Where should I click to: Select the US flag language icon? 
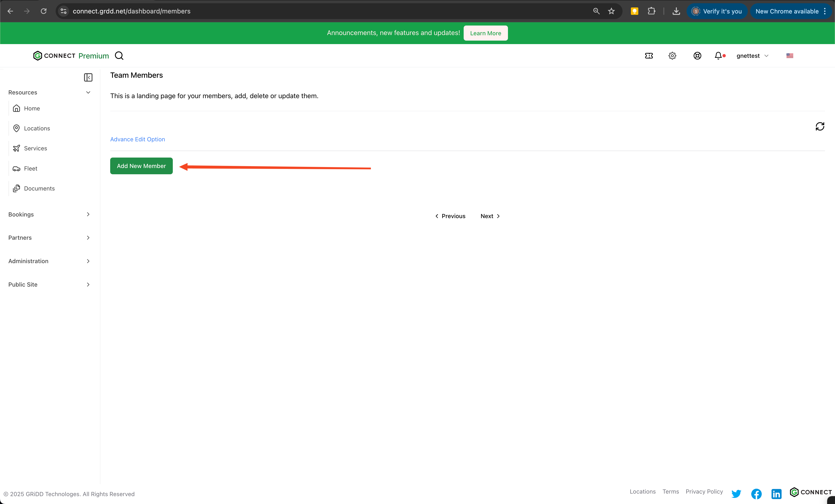790,56
